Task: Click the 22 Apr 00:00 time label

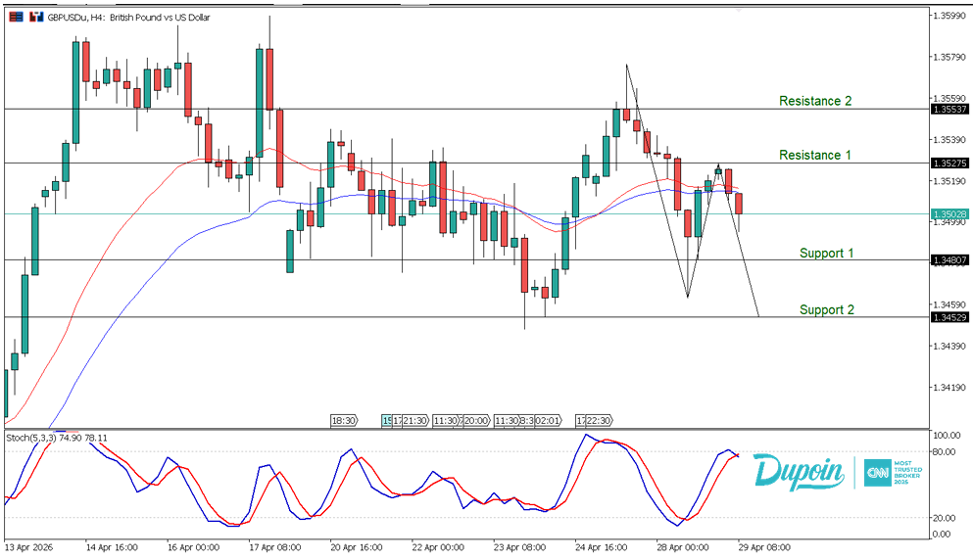Action: (438, 547)
